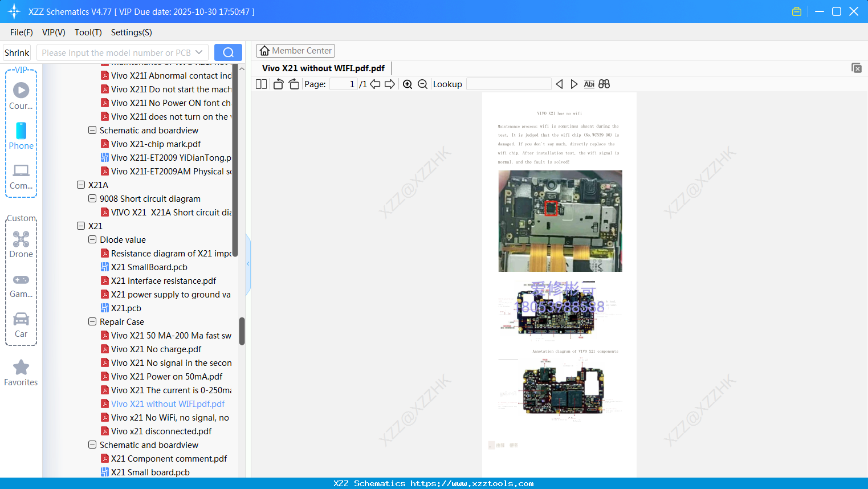
Task: Open the Settings(S) menu
Action: click(x=132, y=32)
